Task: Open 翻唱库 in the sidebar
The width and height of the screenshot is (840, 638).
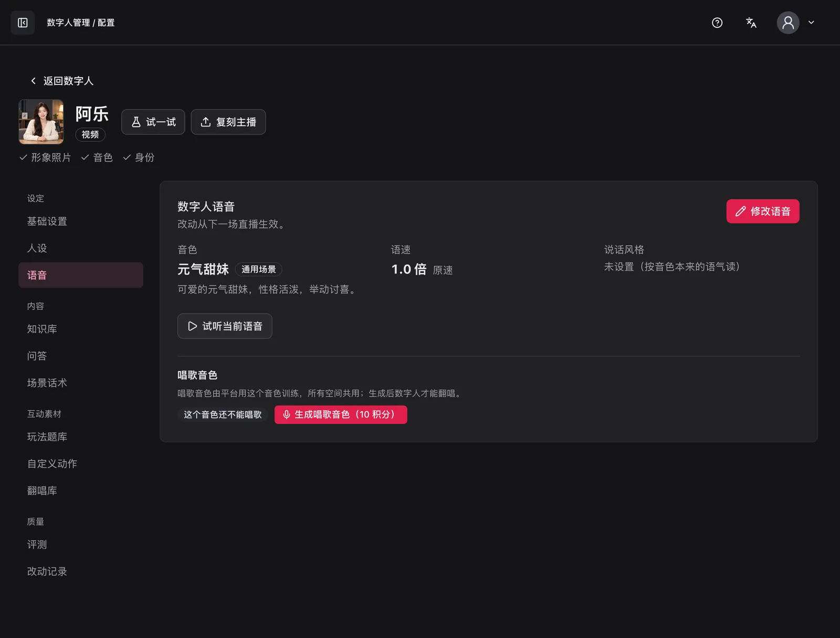Action: coord(81,491)
